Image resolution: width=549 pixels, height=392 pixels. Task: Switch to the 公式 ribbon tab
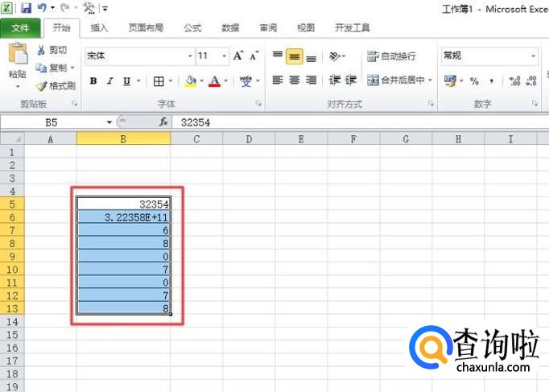coord(192,28)
